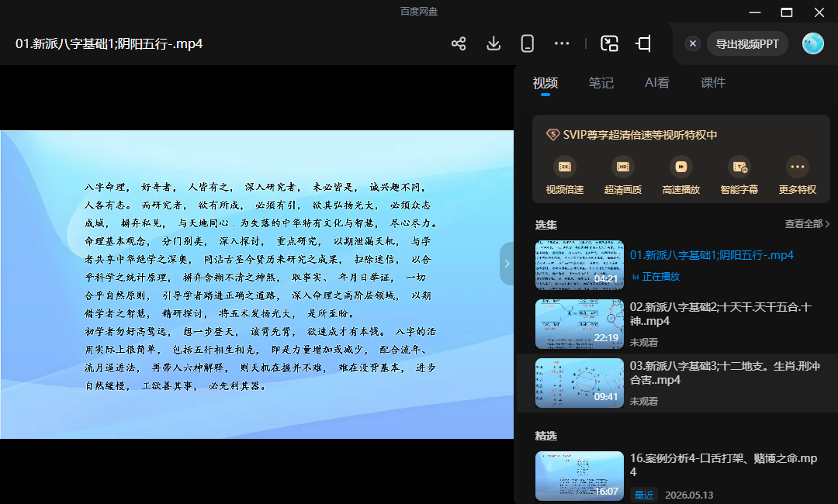The width and height of the screenshot is (838, 504).
Task: Click the picture-in-picture mini window icon
Action: (x=609, y=43)
